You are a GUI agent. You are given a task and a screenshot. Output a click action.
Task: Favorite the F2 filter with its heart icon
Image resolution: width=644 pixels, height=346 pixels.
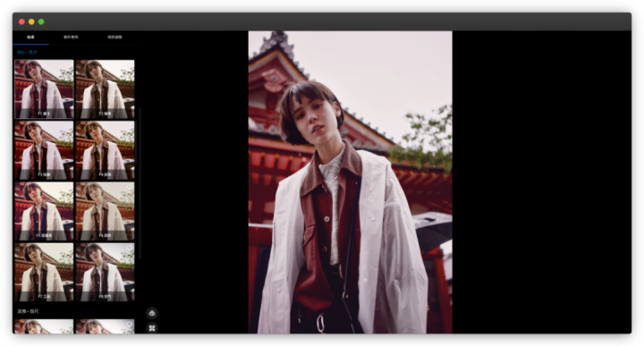click(x=129, y=65)
